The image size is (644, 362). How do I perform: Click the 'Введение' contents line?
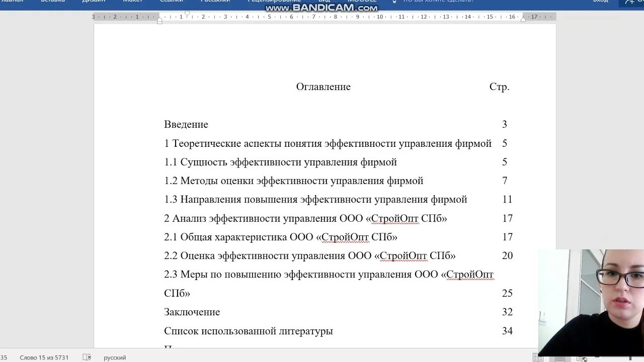click(186, 124)
